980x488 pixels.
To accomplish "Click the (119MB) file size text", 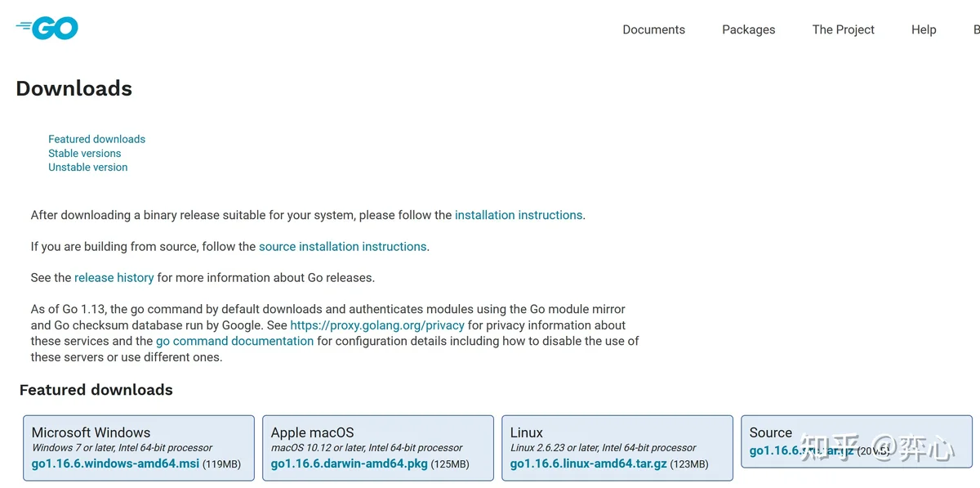I will [221, 464].
